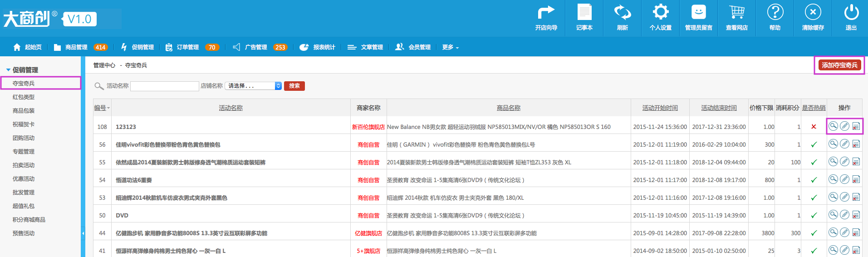Image resolution: width=868 pixels, height=257 pixels.
Task: Open 红包类型 in the sidebar
Action: (x=24, y=97)
